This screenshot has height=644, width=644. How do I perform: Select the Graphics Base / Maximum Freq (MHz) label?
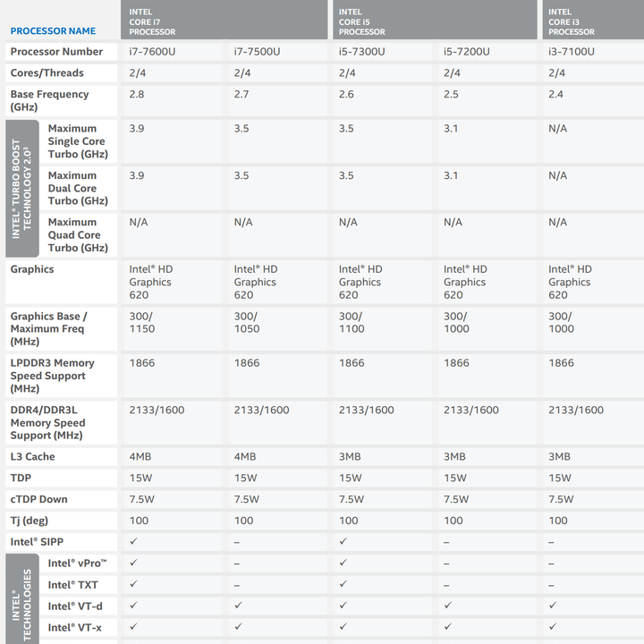click(x=49, y=329)
